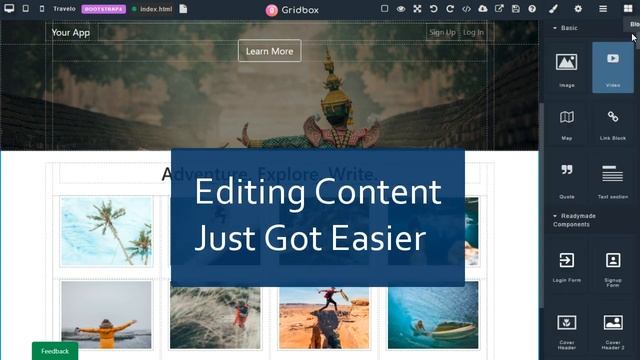Select the Video block

pyautogui.click(x=613, y=68)
